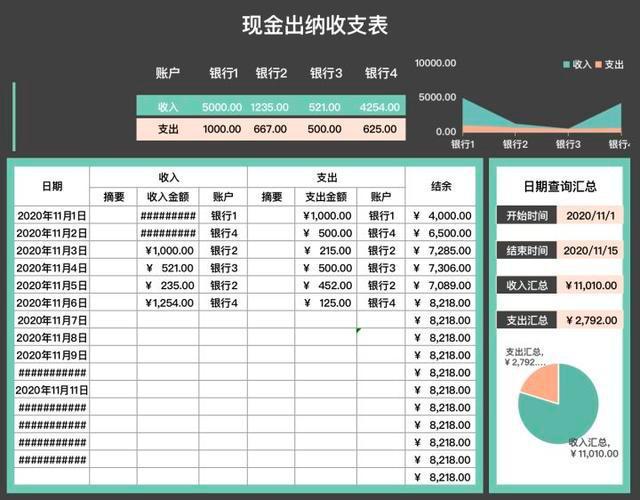Click the orange 支出 legend swatch in area chart
This screenshot has height=500, width=640.
point(598,64)
